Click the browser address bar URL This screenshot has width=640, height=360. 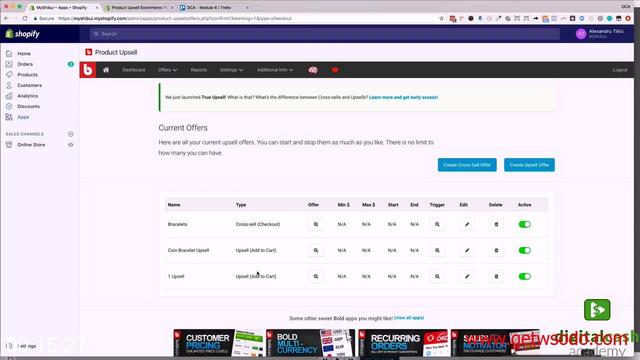(175, 18)
